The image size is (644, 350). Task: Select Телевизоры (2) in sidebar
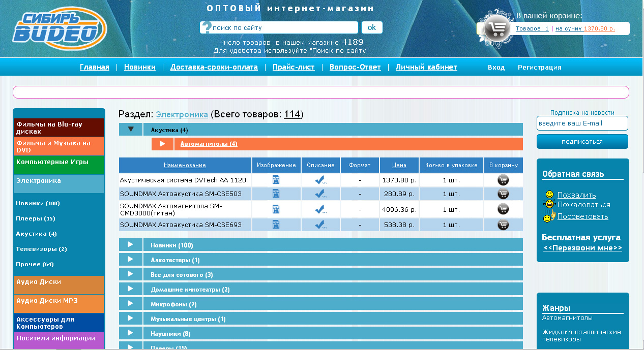41,249
